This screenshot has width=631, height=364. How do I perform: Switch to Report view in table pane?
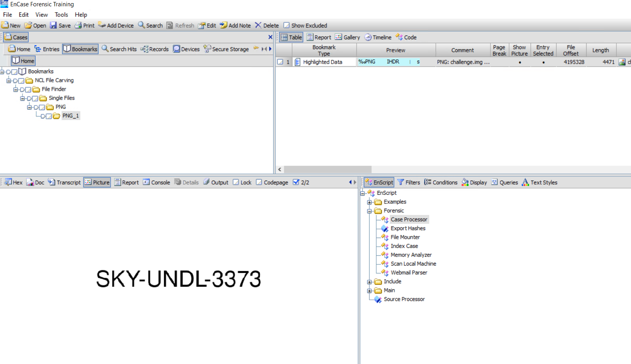(319, 37)
